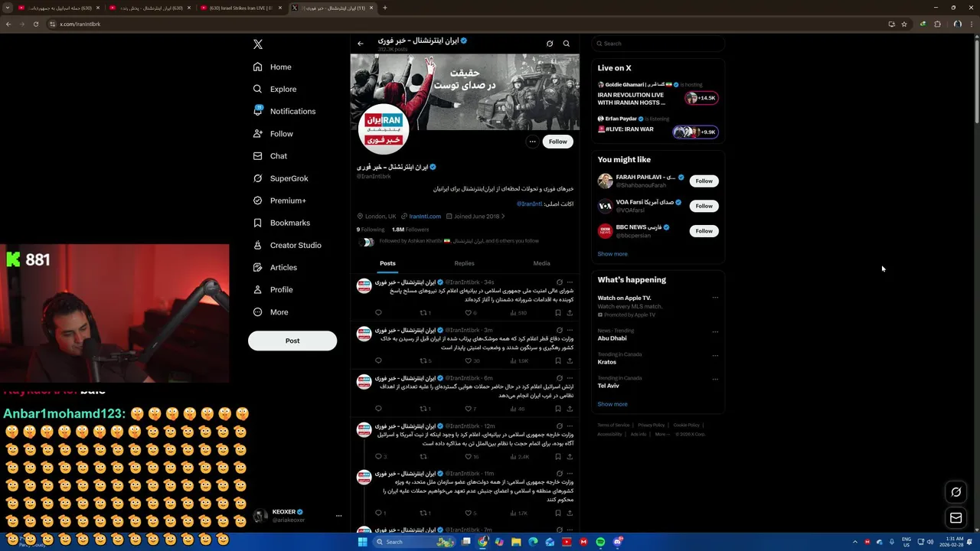Screen dimensions: 980x551
Task: Share the 34s-old post
Action: pos(570,312)
